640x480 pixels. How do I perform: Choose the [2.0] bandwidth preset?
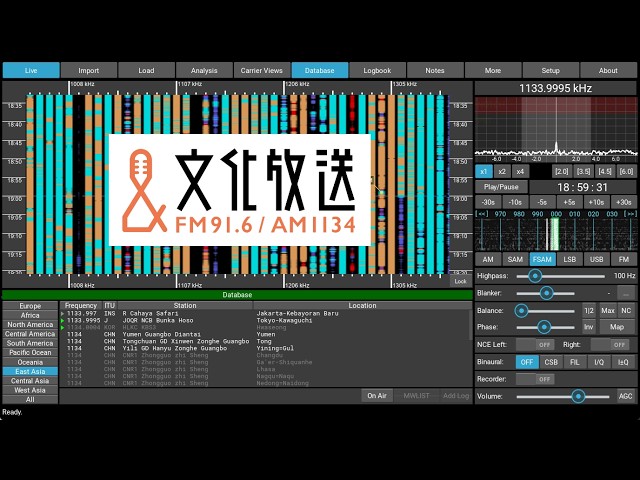(x=562, y=171)
